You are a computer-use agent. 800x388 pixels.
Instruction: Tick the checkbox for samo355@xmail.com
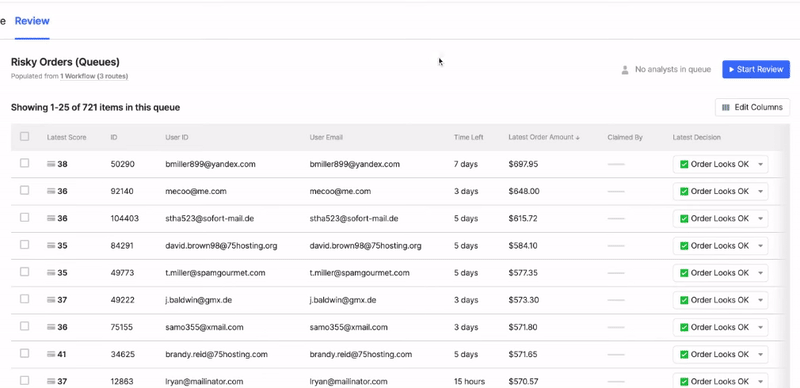(x=24, y=326)
